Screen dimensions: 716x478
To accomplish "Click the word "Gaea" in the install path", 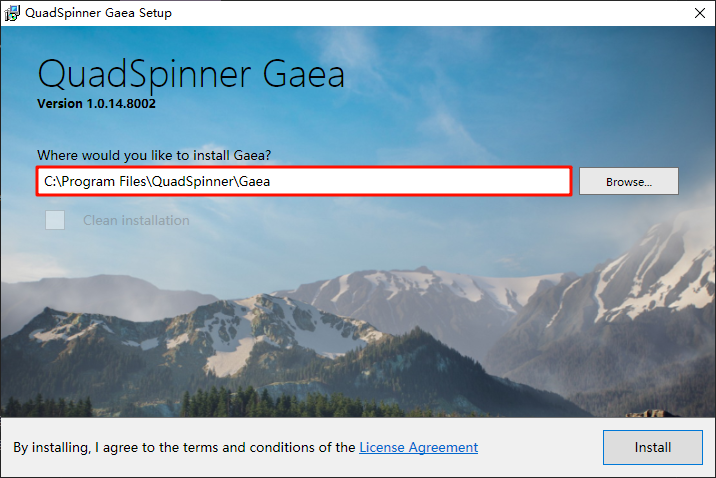I will 254,181.
